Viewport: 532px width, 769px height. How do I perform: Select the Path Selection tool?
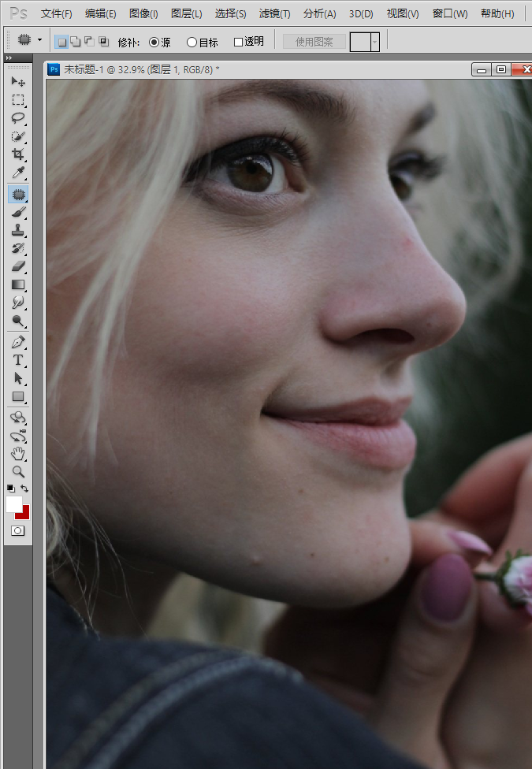pyautogui.click(x=18, y=379)
